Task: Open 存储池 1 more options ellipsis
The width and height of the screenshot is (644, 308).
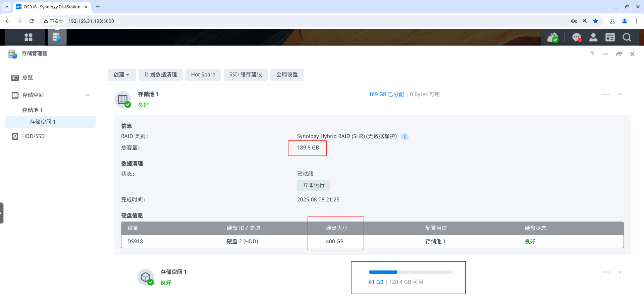Action: point(605,95)
